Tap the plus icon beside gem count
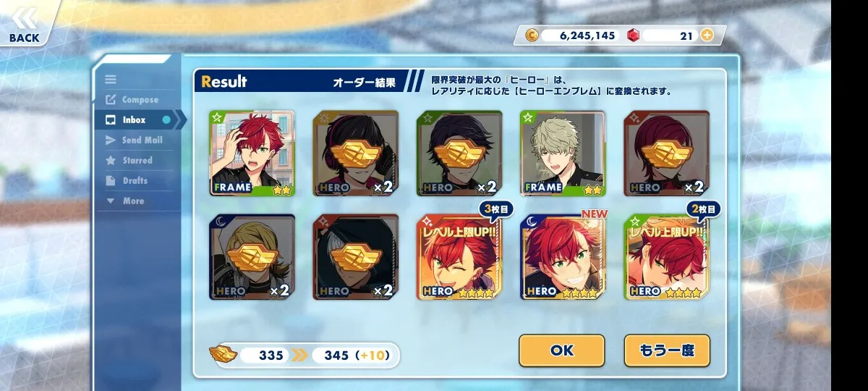This screenshot has height=391, width=868. coord(707,35)
